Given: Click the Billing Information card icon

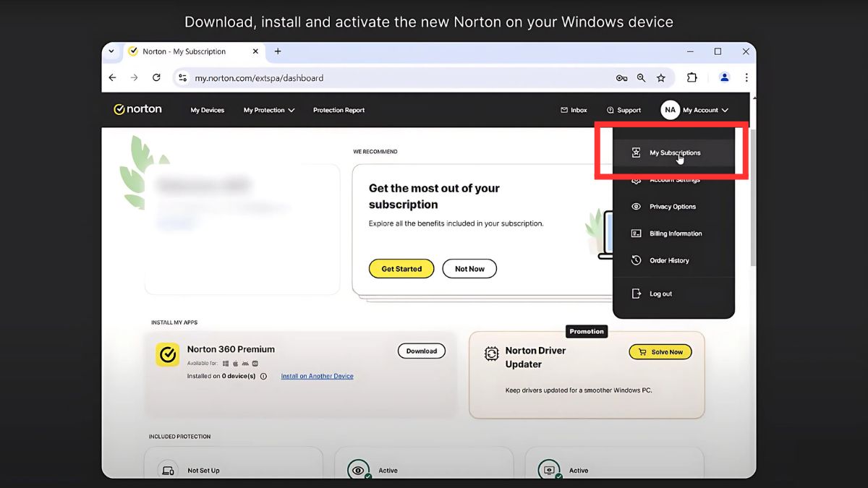Looking at the screenshot, I should pos(636,234).
